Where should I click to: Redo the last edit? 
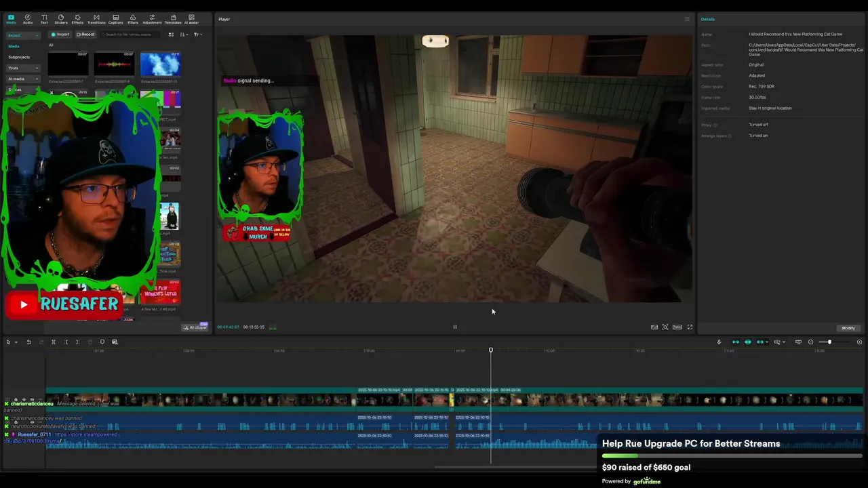(x=41, y=342)
